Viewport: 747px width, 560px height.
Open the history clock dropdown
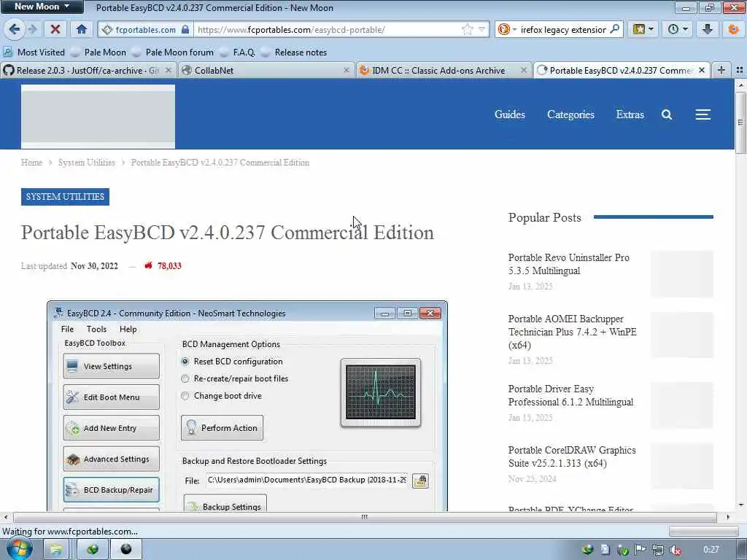pyautogui.click(x=677, y=29)
